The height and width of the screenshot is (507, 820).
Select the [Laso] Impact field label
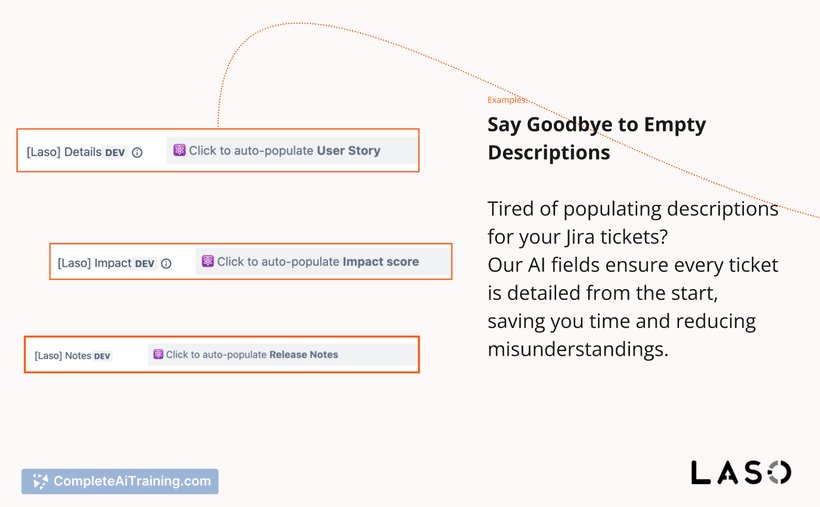pos(95,263)
